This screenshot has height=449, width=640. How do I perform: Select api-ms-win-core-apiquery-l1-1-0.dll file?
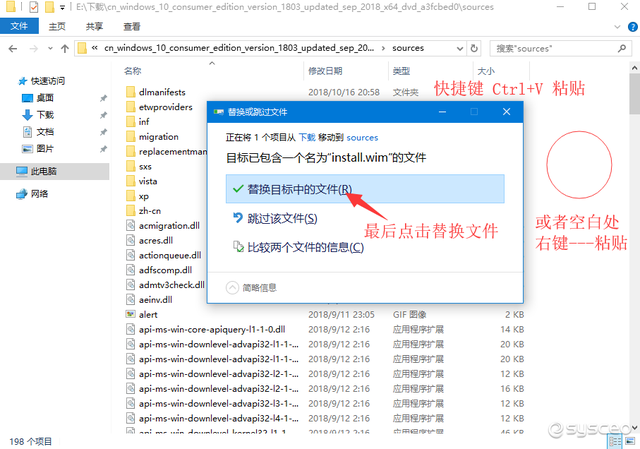tap(212, 329)
